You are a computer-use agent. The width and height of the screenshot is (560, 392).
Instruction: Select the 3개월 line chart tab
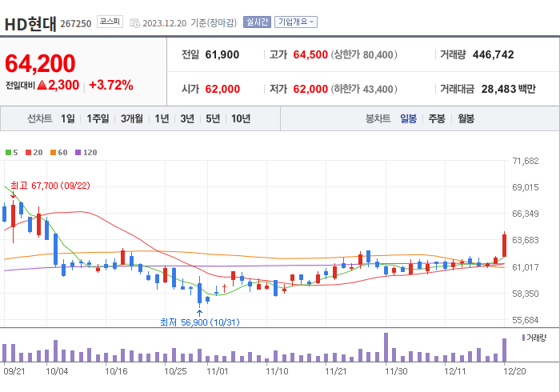point(132,118)
